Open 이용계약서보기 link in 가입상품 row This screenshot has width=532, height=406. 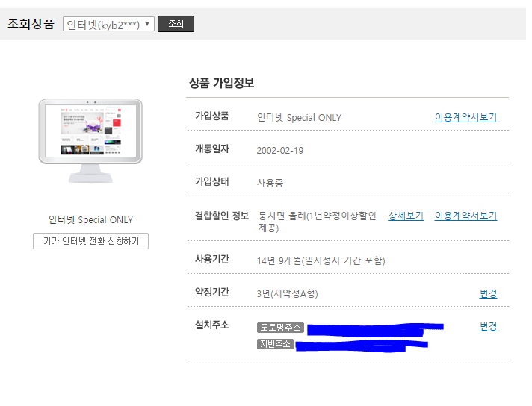(x=466, y=117)
